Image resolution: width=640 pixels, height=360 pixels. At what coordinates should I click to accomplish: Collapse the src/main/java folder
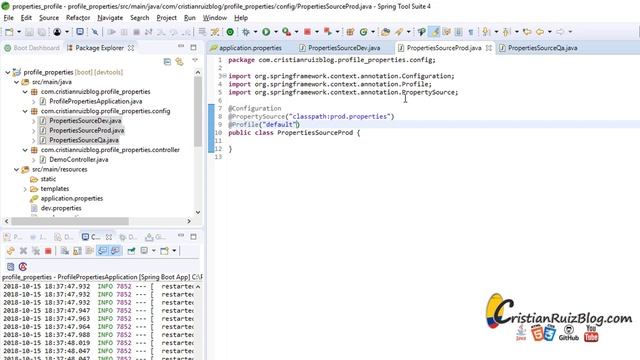[x=16, y=82]
